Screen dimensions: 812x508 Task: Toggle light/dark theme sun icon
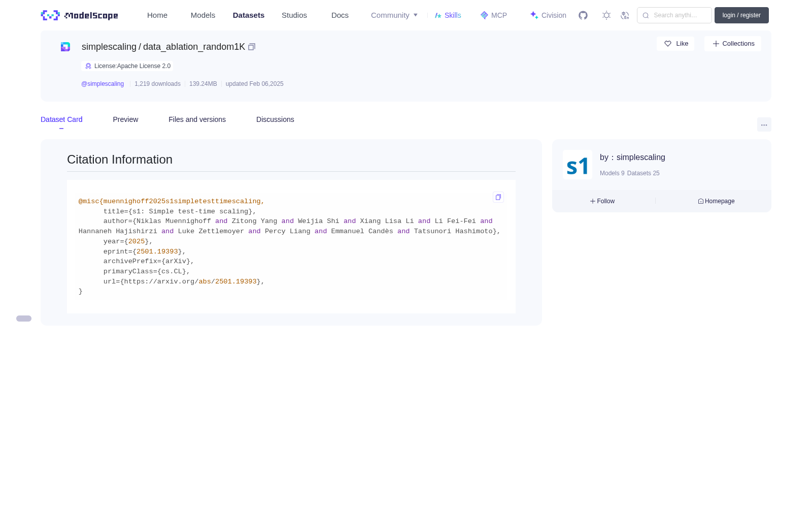pyautogui.click(x=606, y=15)
